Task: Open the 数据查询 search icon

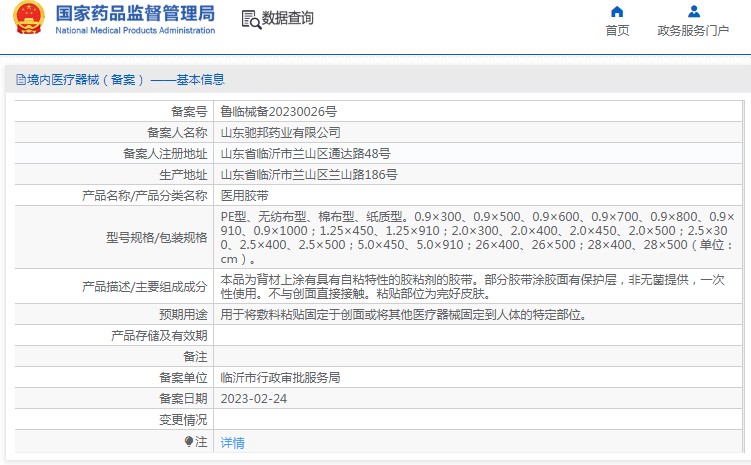Action: pos(251,19)
